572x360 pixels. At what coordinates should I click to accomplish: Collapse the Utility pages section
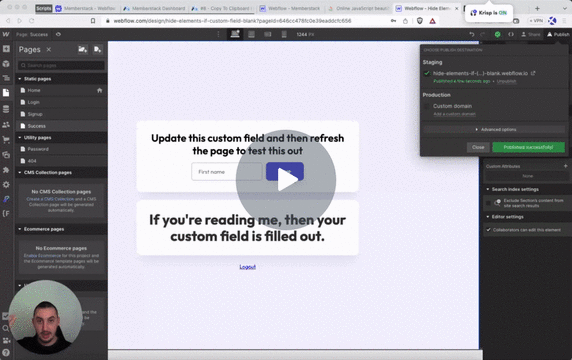coord(20,138)
